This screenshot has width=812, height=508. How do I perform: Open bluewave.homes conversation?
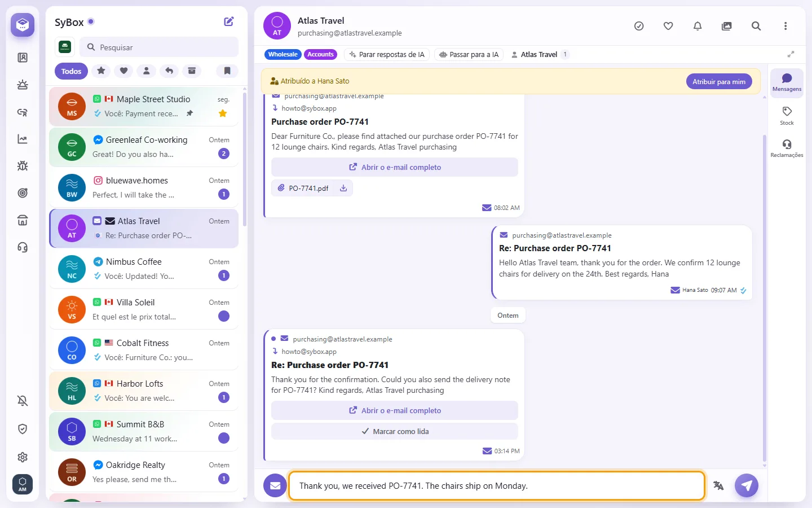coord(144,187)
